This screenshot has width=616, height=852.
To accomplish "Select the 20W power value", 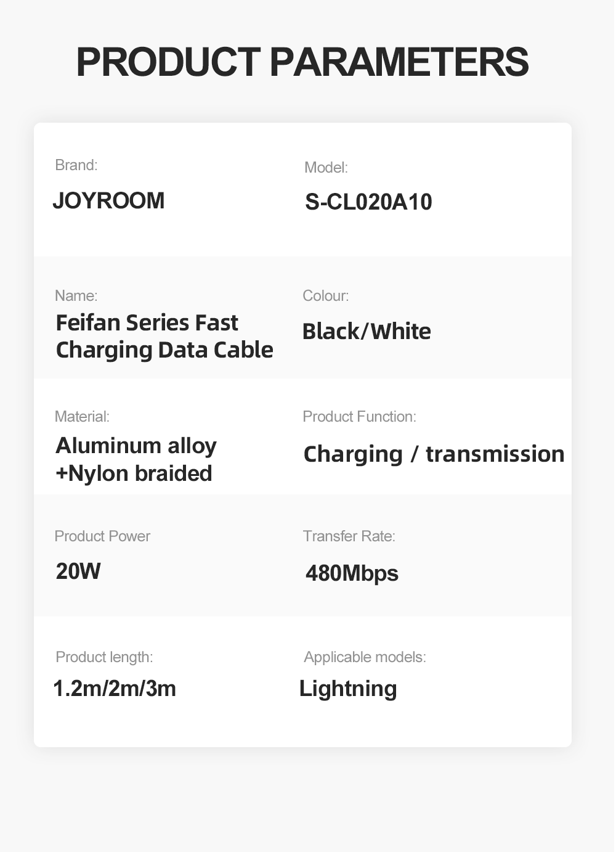I will click(78, 571).
